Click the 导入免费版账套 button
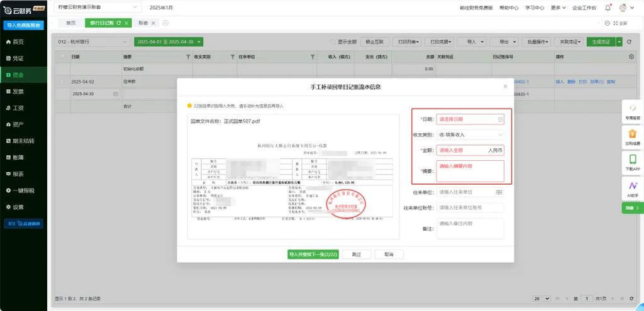Image resolution: width=644 pixels, height=311 pixels. click(x=23, y=25)
